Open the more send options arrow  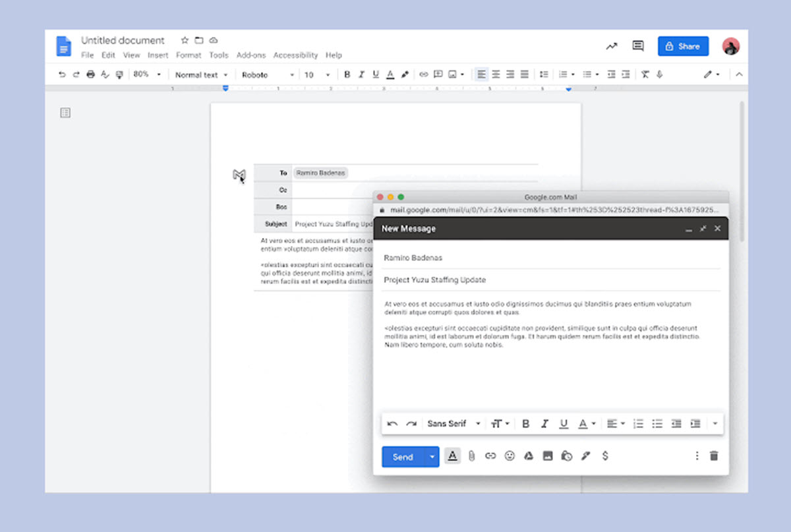click(432, 456)
